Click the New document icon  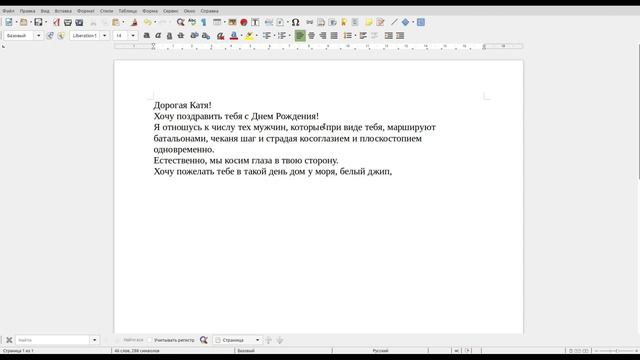tap(9, 22)
